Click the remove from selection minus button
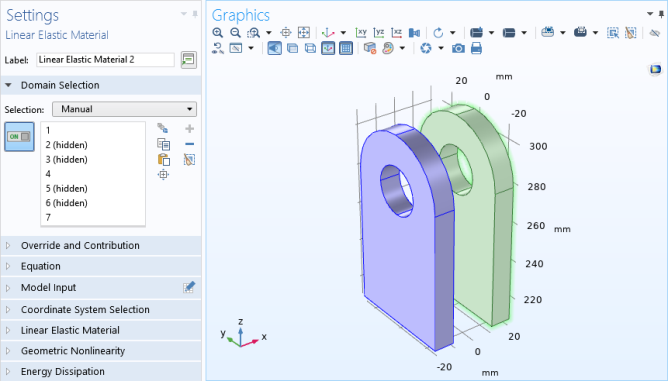The width and height of the screenshot is (668, 381). (190, 144)
